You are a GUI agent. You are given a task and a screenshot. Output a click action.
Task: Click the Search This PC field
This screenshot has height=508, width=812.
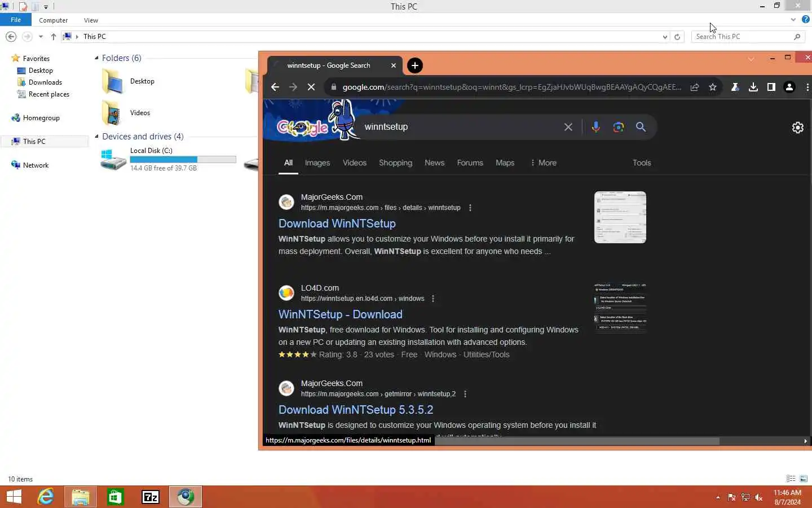pyautogui.click(x=748, y=37)
